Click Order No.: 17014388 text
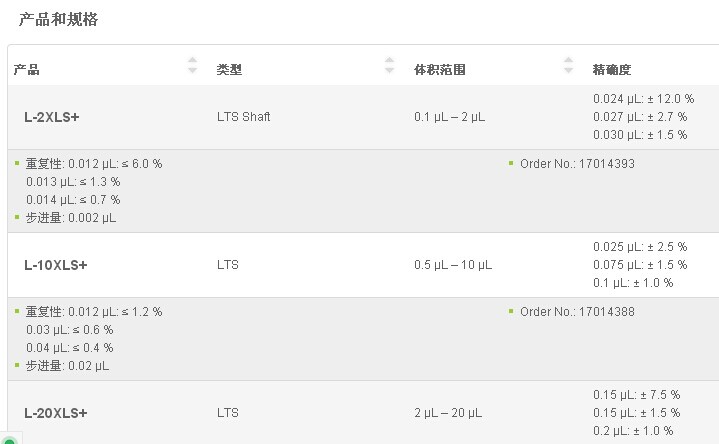Viewport: 719px width, 444px height. [577, 312]
